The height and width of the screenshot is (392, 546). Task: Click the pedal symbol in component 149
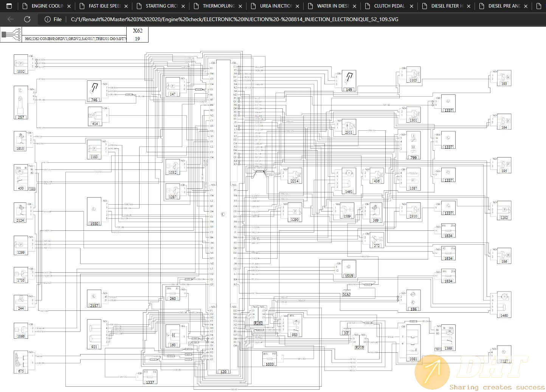[349, 79]
